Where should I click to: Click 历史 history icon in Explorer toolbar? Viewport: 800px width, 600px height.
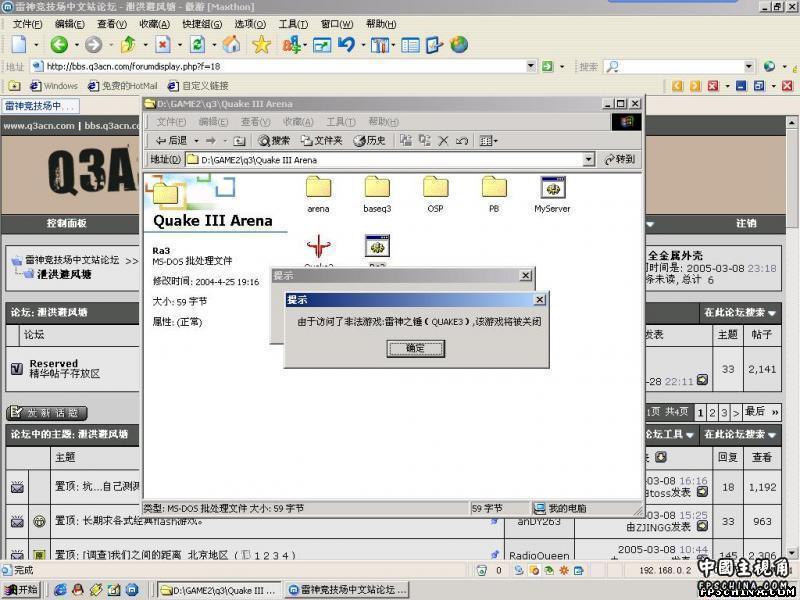pos(369,141)
